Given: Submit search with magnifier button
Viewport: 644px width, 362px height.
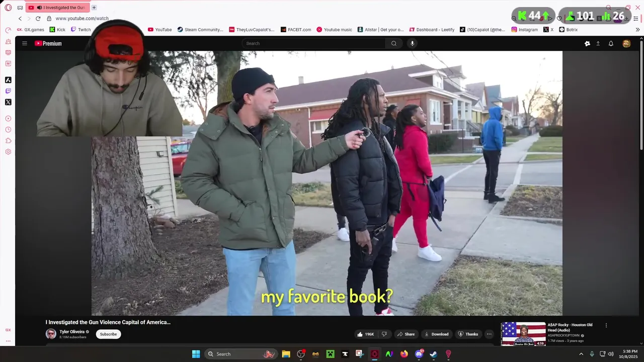Looking at the screenshot, I should pyautogui.click(x=394, y=43).
